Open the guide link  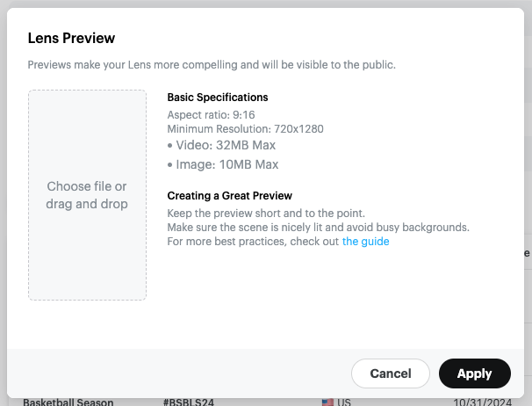[x=365, y=242]
